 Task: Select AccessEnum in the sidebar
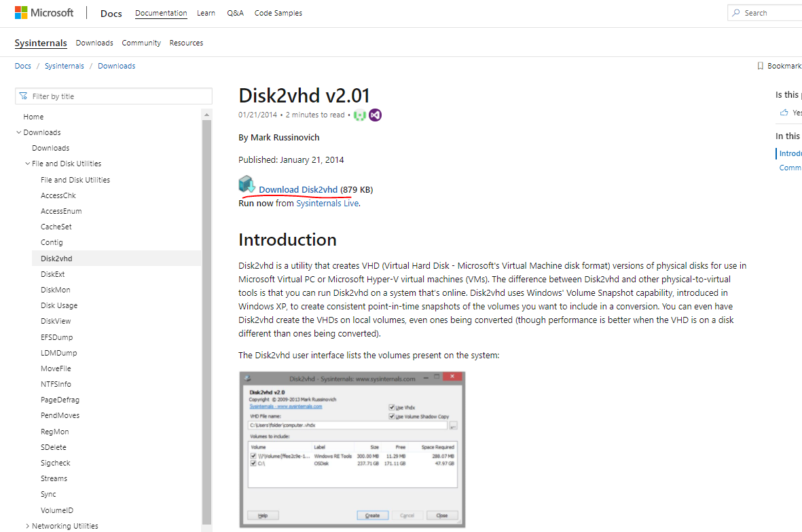click(x=61, y=211)
